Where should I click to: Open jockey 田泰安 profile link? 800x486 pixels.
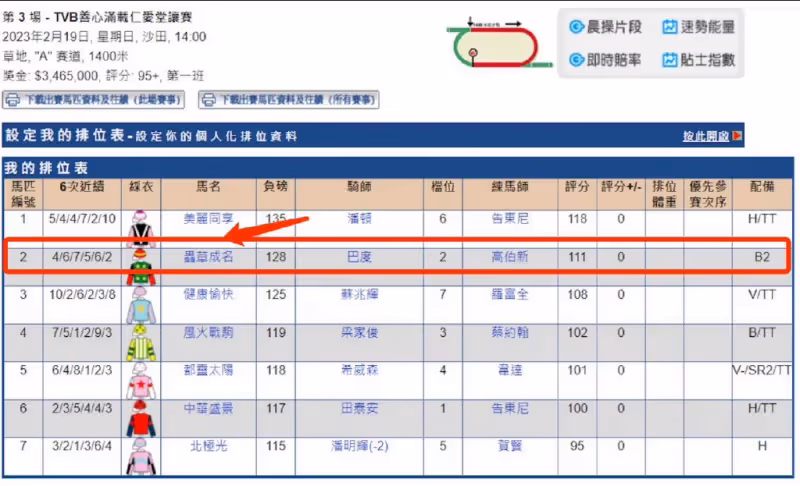point(359,408)
